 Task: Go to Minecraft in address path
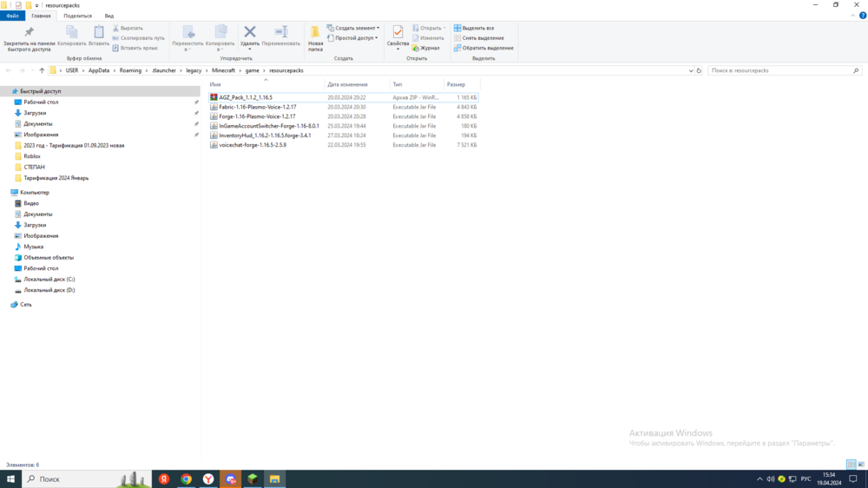click(223, 70)
